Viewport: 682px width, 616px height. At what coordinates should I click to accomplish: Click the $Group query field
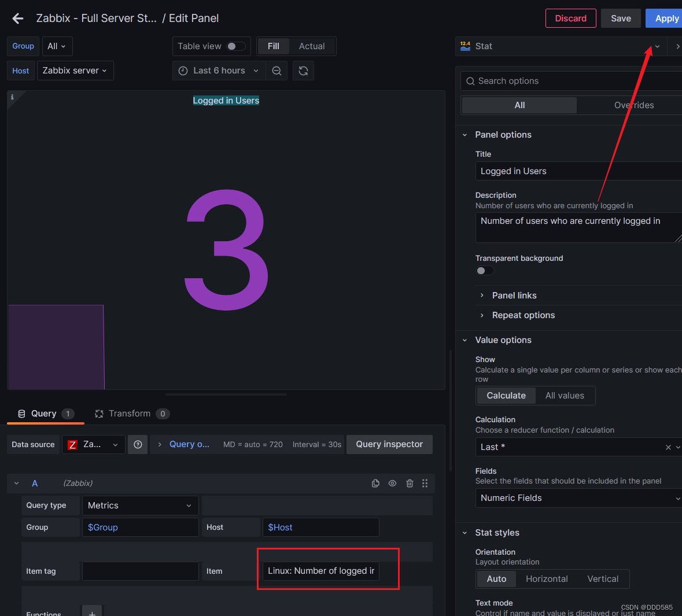coord(140,528)
